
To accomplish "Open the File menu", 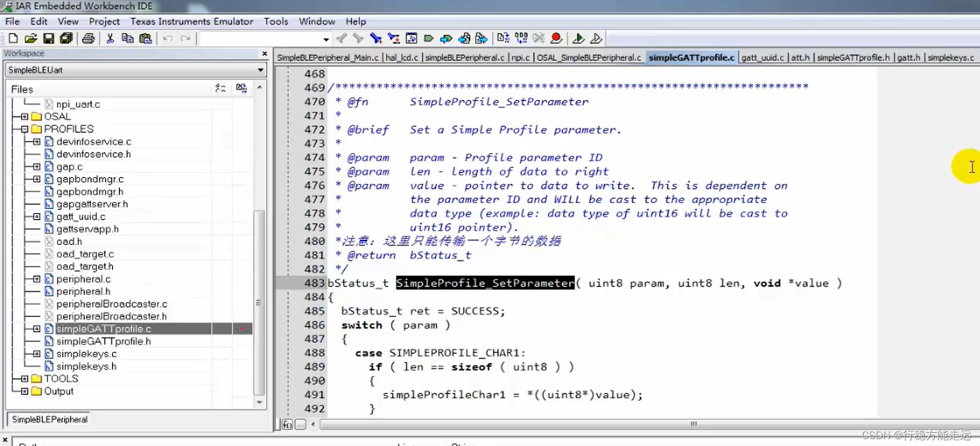I will coord(13,21).
